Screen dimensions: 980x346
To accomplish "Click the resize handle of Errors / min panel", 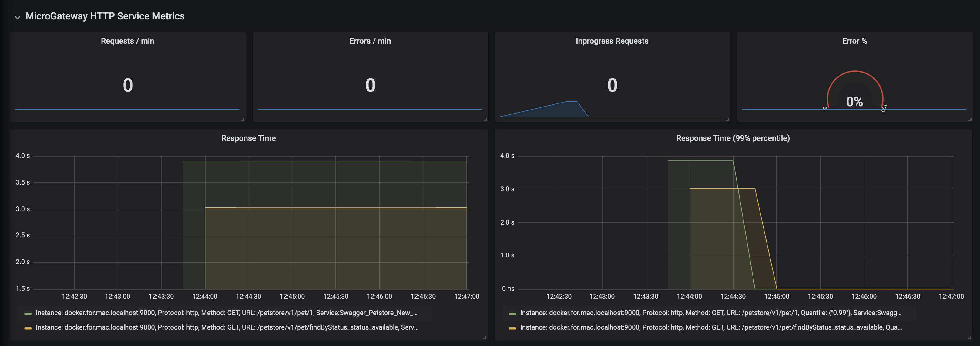I will 485,120.
